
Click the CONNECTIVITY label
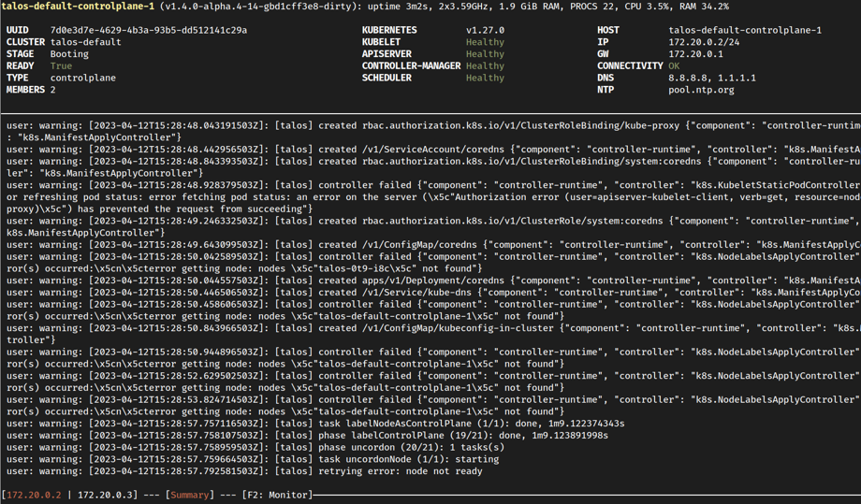pos(631,65)
